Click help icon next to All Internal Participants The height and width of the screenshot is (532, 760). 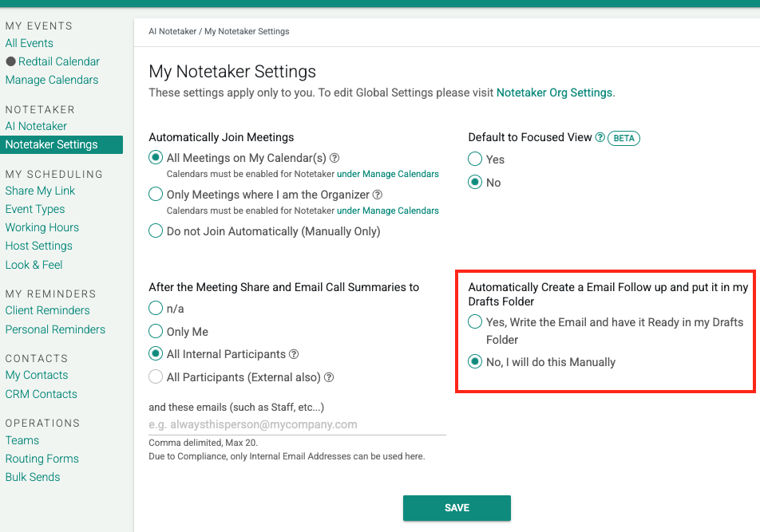pos(294,354)
